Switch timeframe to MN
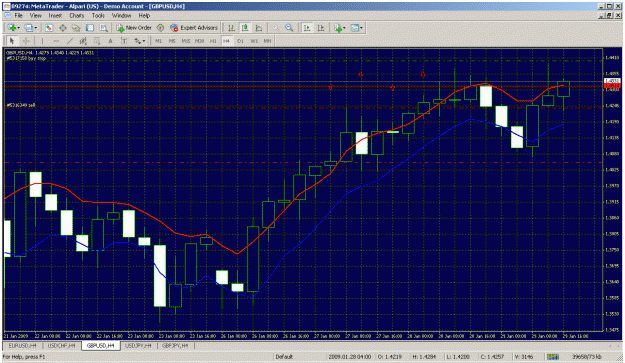 (267, 41)
